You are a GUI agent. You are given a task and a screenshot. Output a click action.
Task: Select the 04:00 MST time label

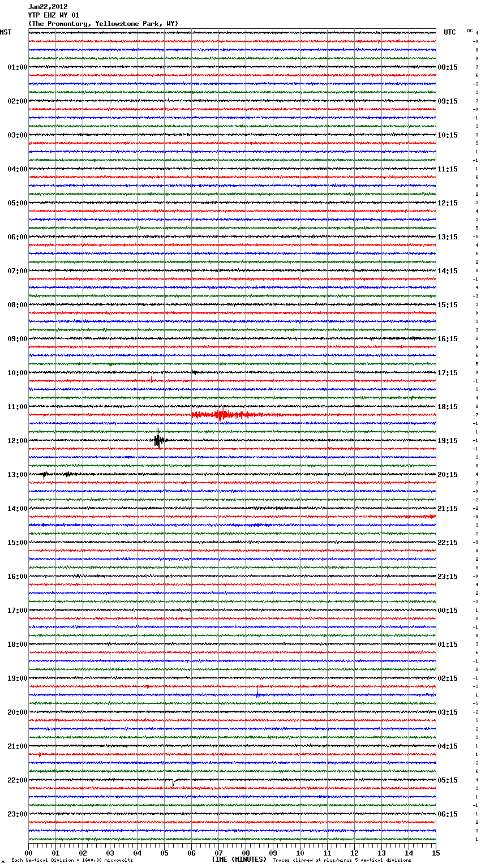coord(18,169)
